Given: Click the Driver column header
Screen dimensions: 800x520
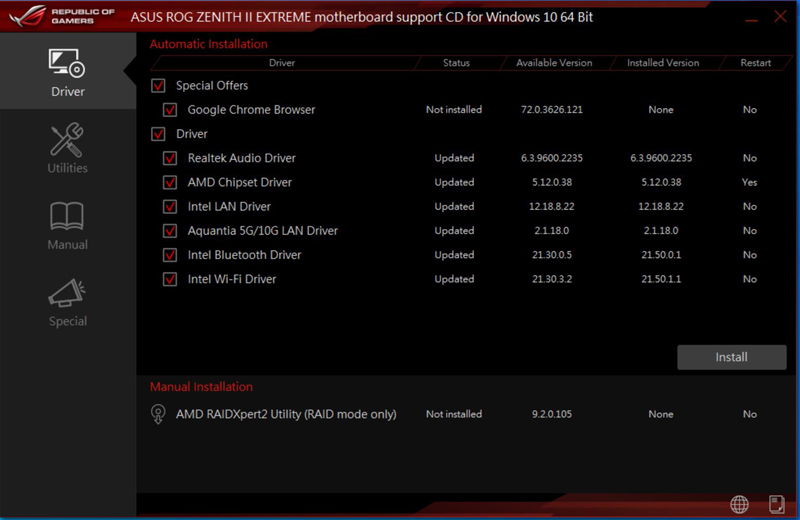Looking at the screenshot, I should [282, 63].
